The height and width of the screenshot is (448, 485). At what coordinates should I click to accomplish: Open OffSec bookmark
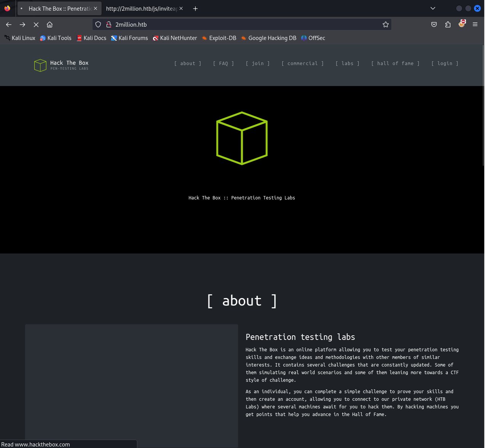(x=313, y=38)
